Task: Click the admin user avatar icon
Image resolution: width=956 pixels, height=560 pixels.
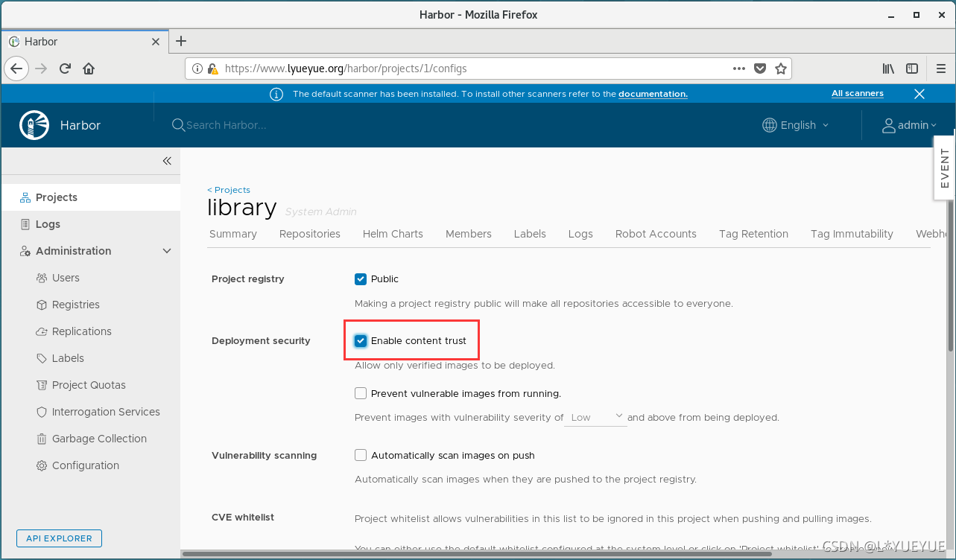Action: click(x=888, y=125)
